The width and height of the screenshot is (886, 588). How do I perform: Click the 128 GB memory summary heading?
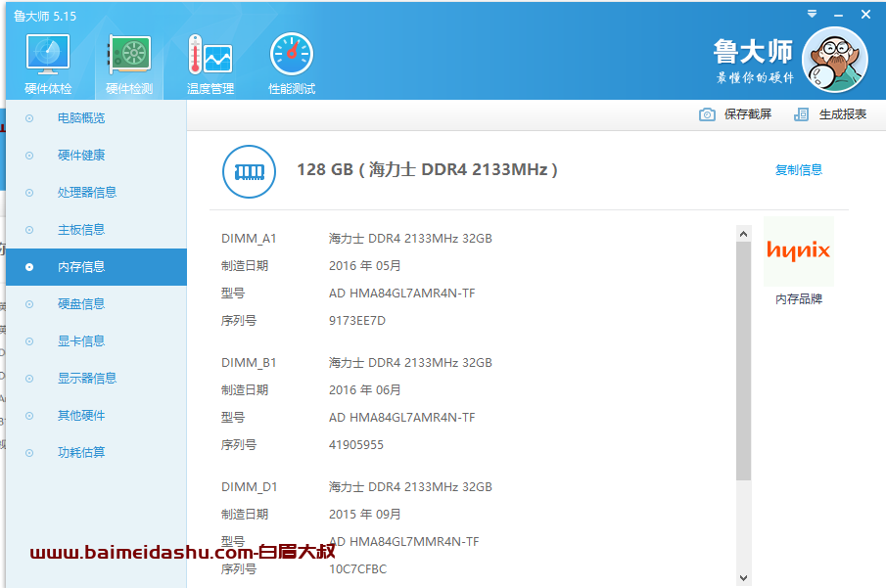(x=427, y=170)
